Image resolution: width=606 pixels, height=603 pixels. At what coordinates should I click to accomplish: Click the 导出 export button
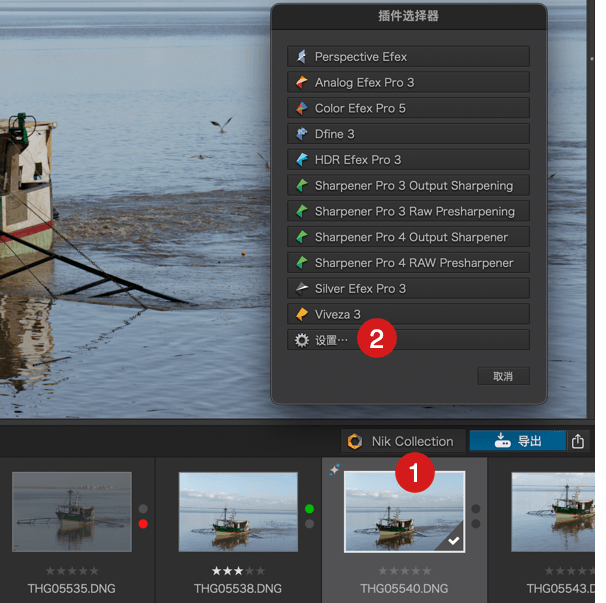(518, 441)
